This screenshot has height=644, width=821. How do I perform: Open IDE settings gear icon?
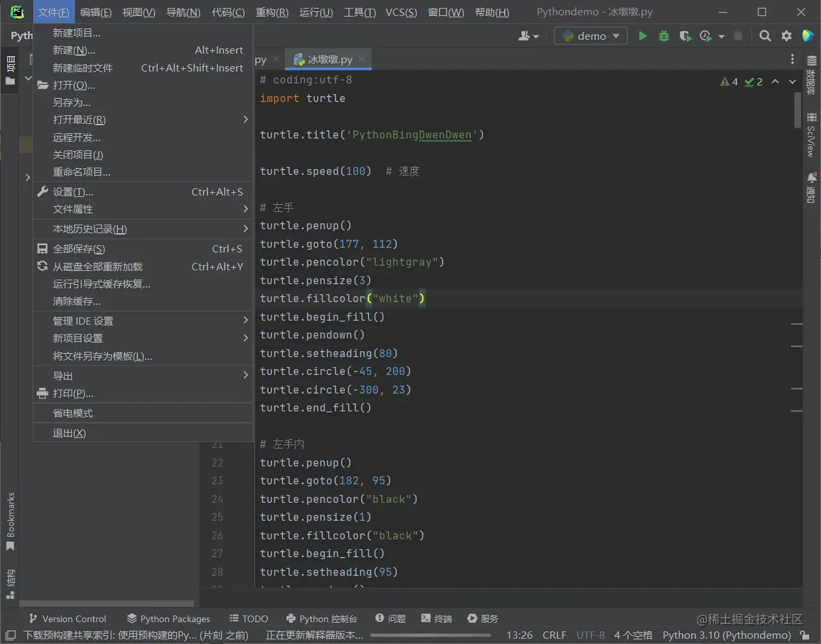point(787,36)
